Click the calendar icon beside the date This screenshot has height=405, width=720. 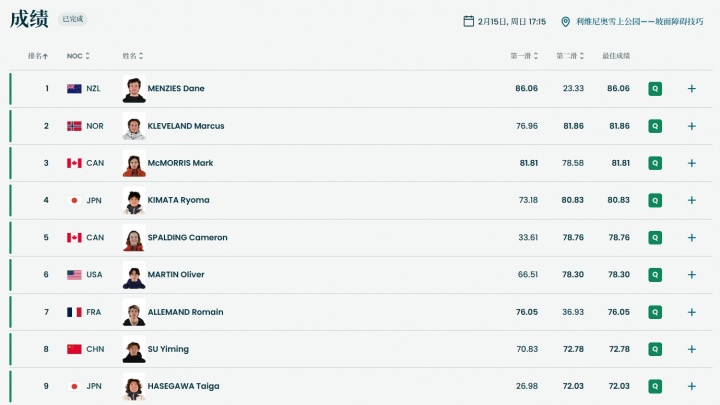pos(468,21)
